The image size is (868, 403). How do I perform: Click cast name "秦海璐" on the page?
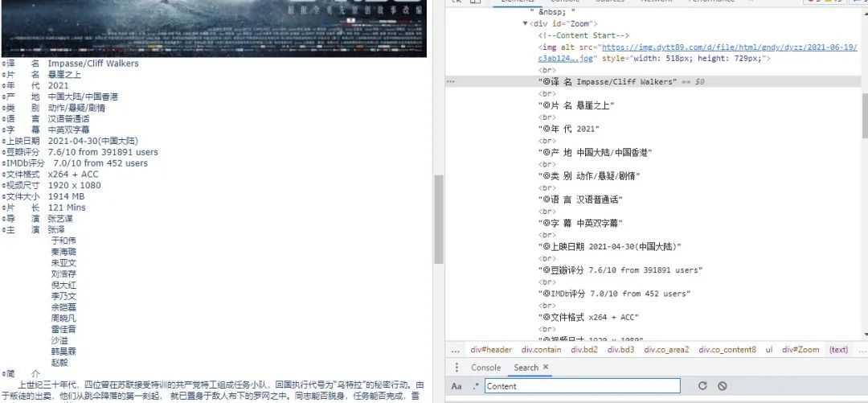(x=63, y=252)
